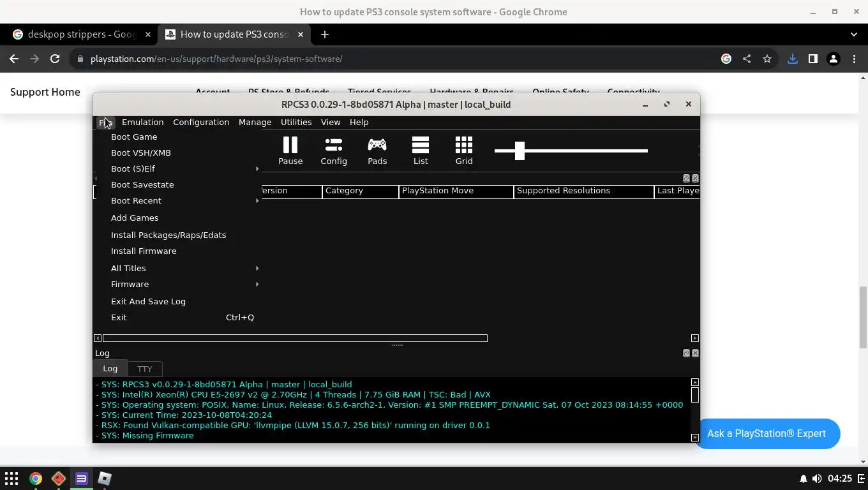Switch to the TTY tab
This screenshot has width=868, height=490.
(x=145, y=369)
